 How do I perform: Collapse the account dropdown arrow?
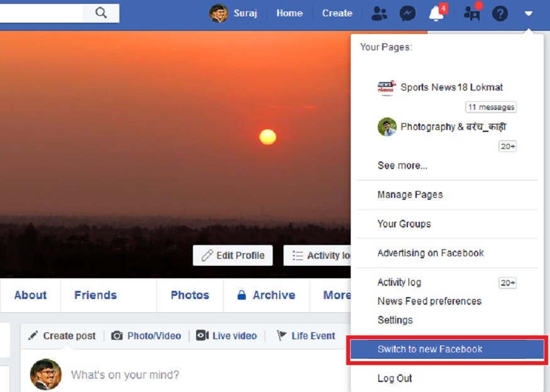point(529,13)
